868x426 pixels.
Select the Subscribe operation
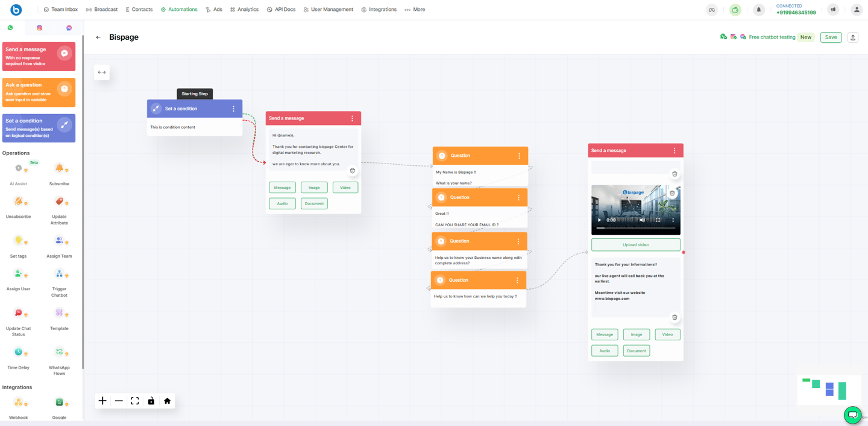[59, 174]
